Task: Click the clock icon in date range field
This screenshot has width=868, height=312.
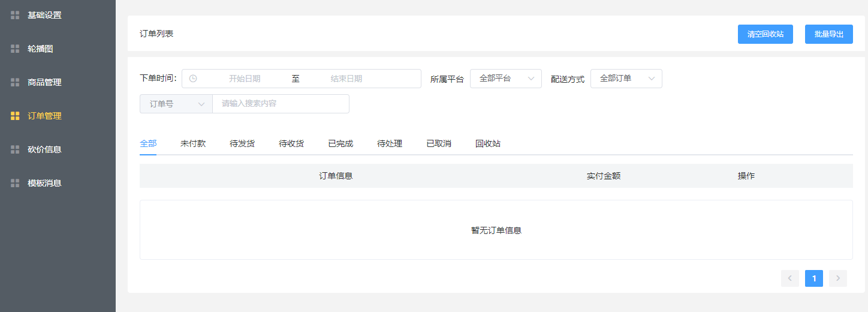Action: 193,79
